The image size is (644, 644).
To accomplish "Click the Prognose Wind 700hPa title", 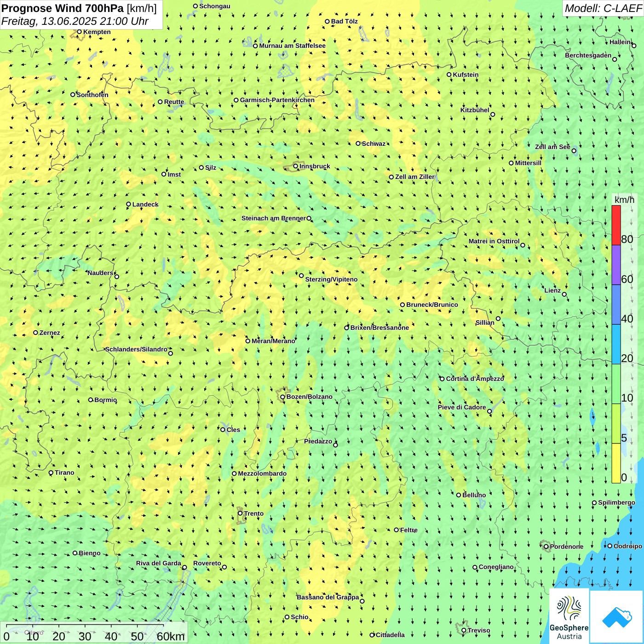I will [63, 8].
